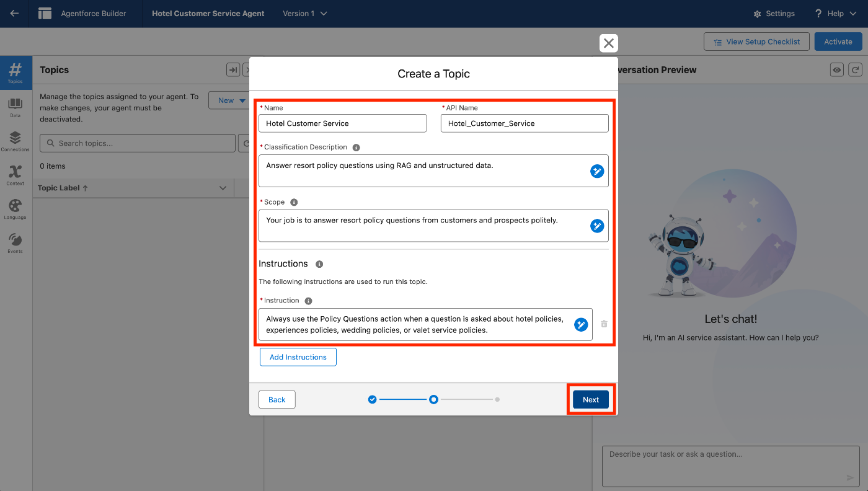Click the API Name input field

tap(525, 123)
